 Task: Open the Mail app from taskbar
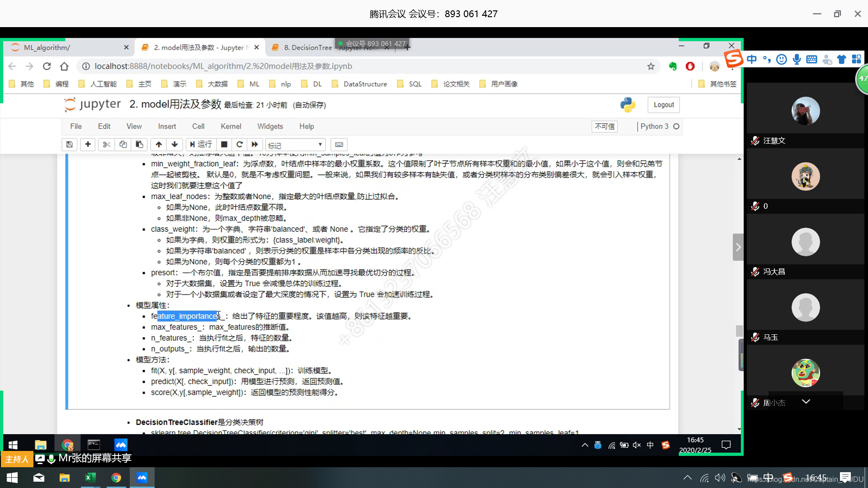point(39,478)
